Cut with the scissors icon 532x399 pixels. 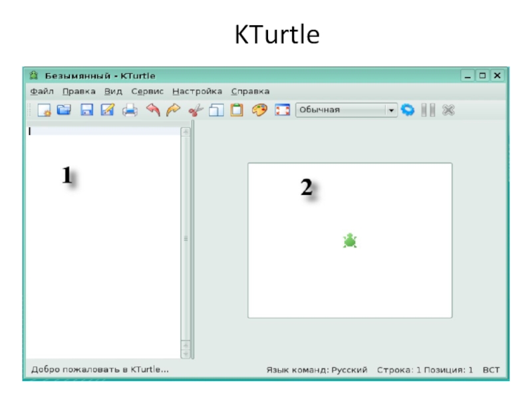pos(196,110)
